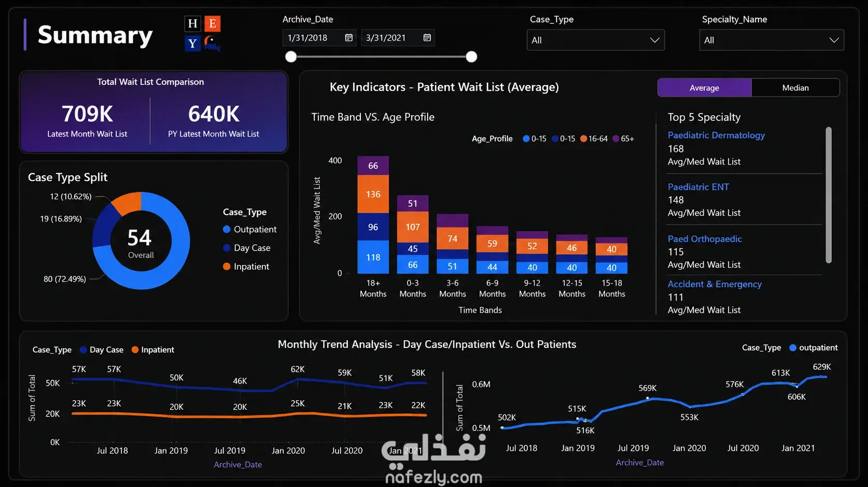Screen dimensions: 868x487
Task: Click the end date field 3/31/2021
Action: [398, 38]
